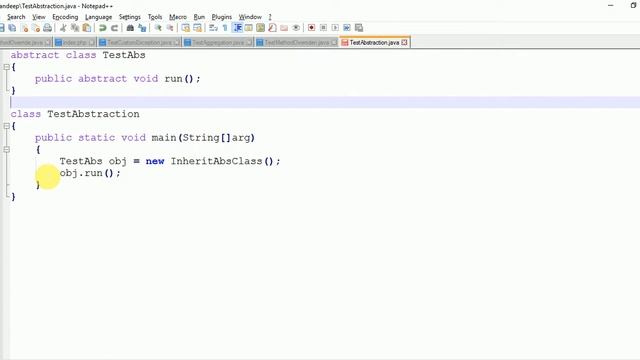Click the 'obj.run();' statement
640x360 pixels.
click(90, 173)
